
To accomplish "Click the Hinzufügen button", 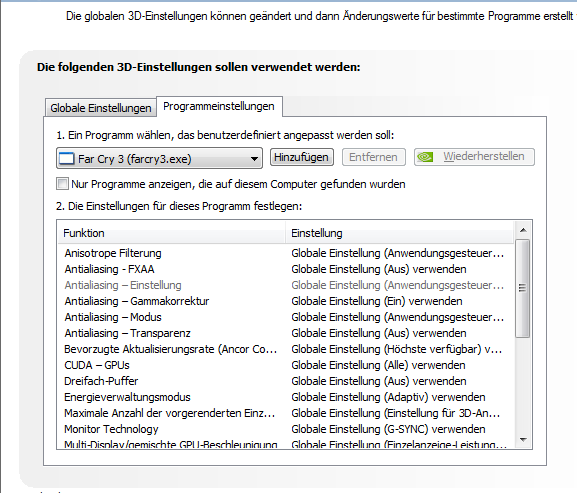I will [301, 157].
